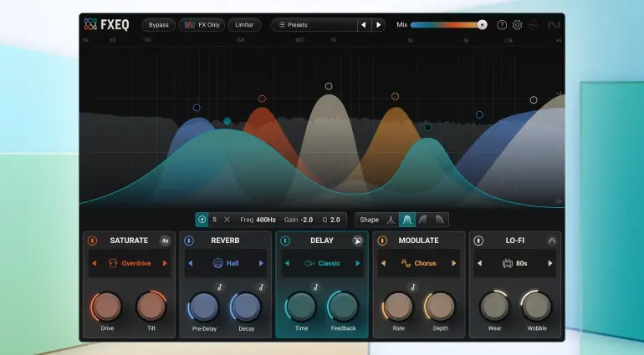Select the bell filter shape icon
Screen dimensions: 644x355
406,220
